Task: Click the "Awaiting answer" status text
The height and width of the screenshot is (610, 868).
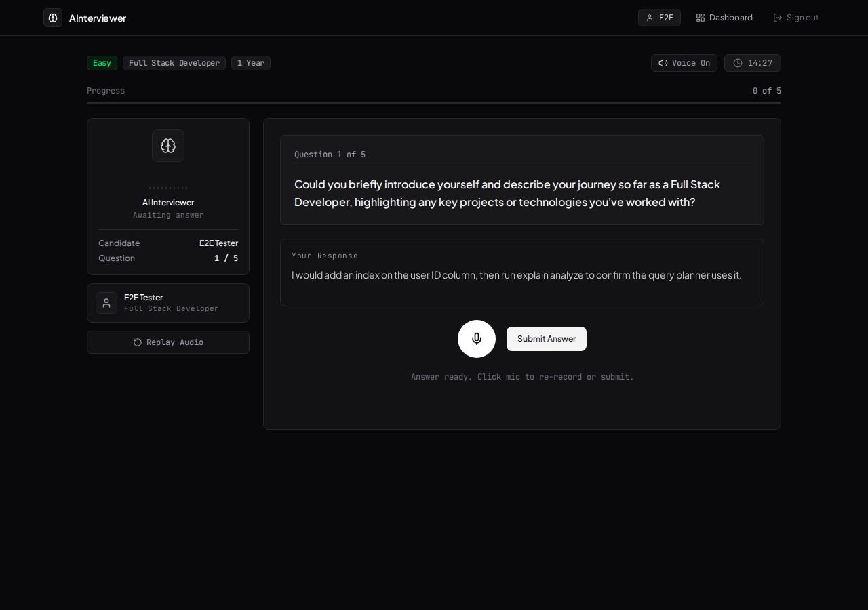Action: (168, 215)
